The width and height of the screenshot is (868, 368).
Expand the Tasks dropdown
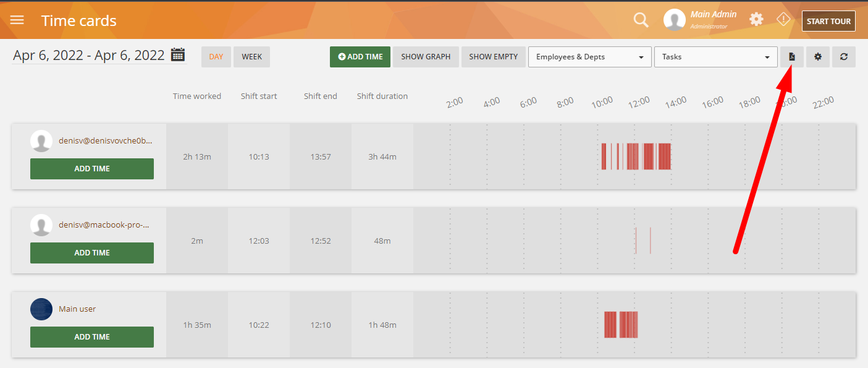click(x=715, y=57)
